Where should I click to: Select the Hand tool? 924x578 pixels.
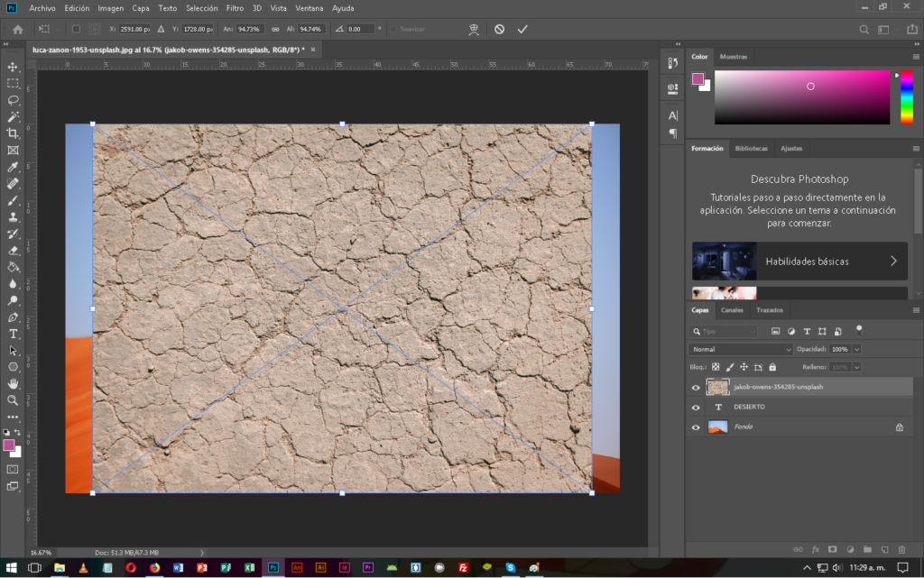click(x=13, y=384)
